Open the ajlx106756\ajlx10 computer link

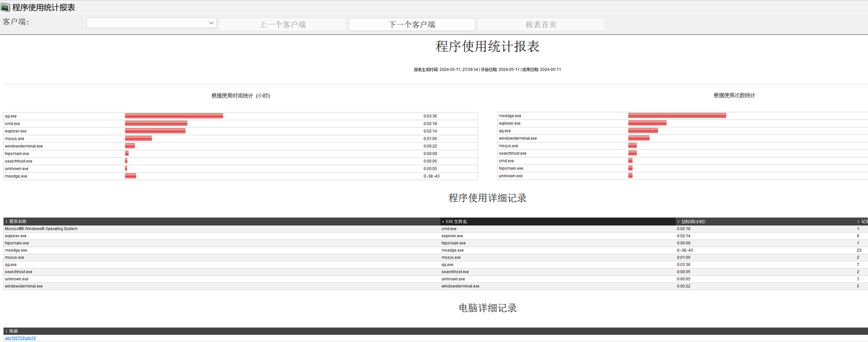(20, 338)
